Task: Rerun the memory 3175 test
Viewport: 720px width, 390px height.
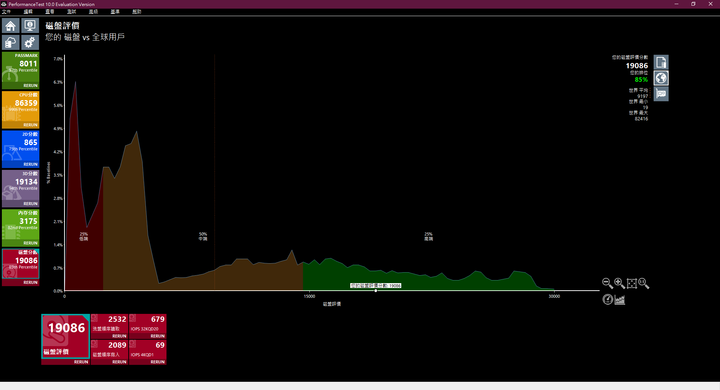Action: point(30,243)
